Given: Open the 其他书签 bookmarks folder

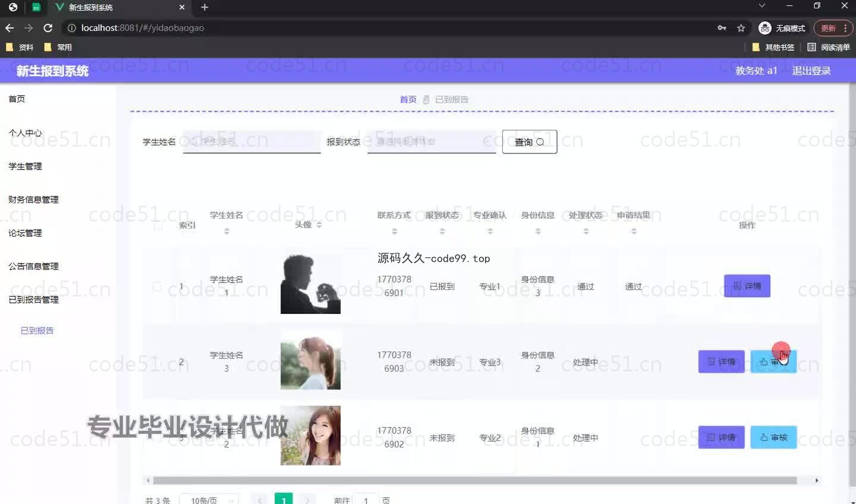Looking at the screenshot, I should 773,47.
